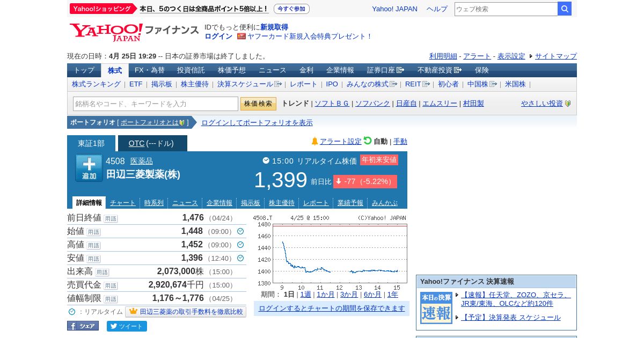This screenshot has height=338, width=644.
Task: Click the IPO submenu link
Action: pos(332,84)
